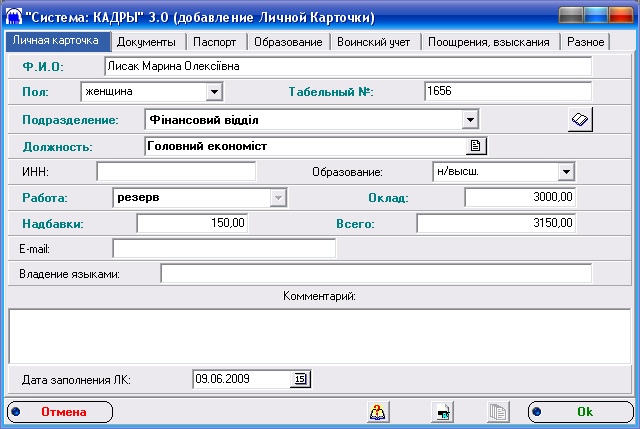640x429 pixels.
Task: Maximize window via blue title button
Action: (x=596, y=16)
